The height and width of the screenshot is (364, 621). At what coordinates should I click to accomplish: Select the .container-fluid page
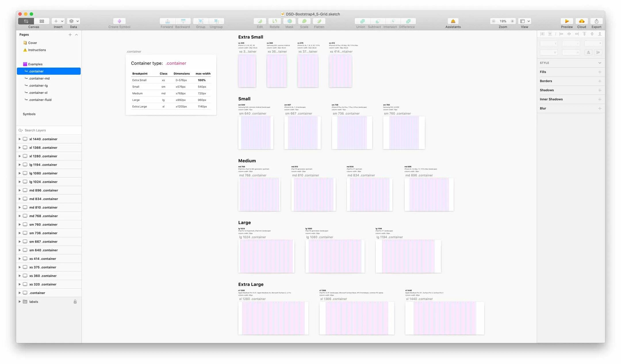pyautogui.click(x=40, y=100)
